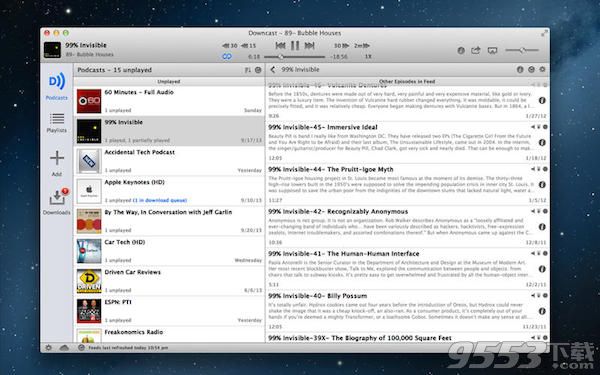Open episode 40- Billy Possum
The width and height of the screenshot is (600, 375).
pos(407,311)
